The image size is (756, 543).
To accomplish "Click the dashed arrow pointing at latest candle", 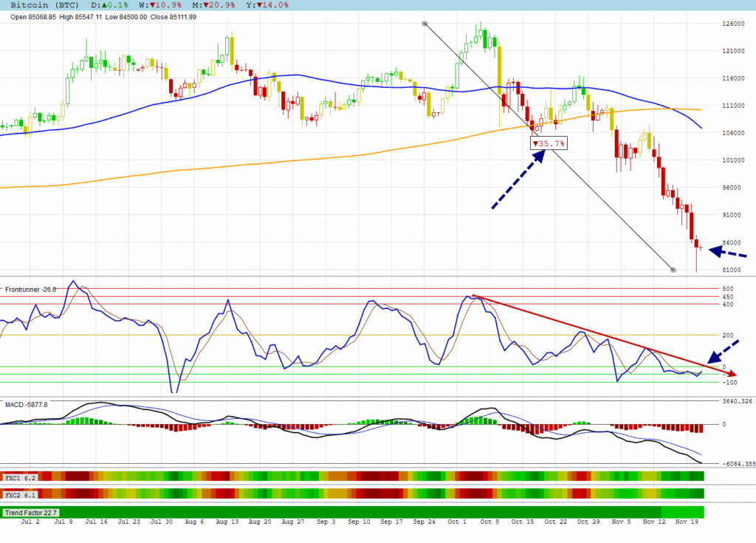I will pyautogui.click(x=727, y=253).
